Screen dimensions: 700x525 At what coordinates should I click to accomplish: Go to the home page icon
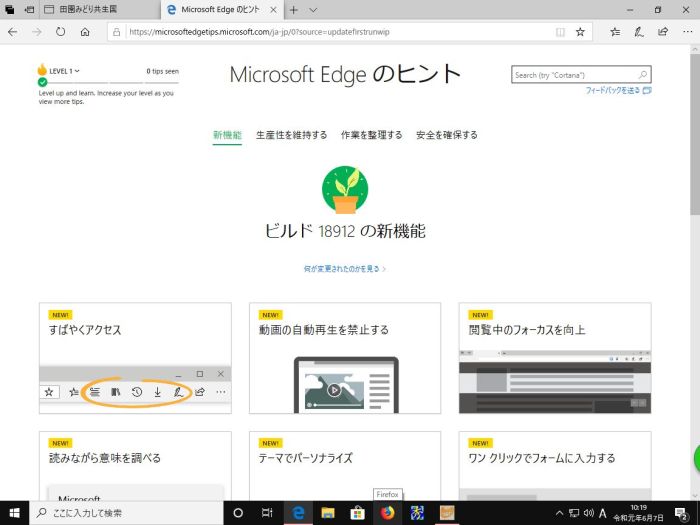pos(86,32)
